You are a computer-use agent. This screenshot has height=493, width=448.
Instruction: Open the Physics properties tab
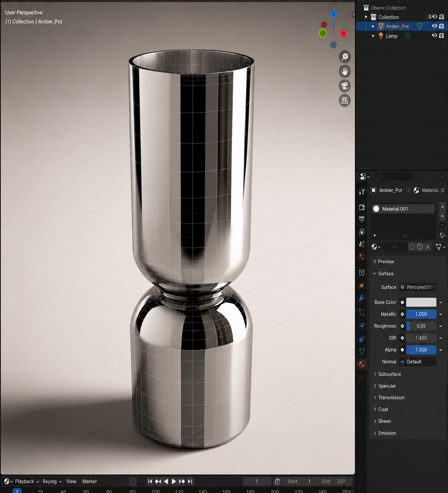[x=362, y=326]
